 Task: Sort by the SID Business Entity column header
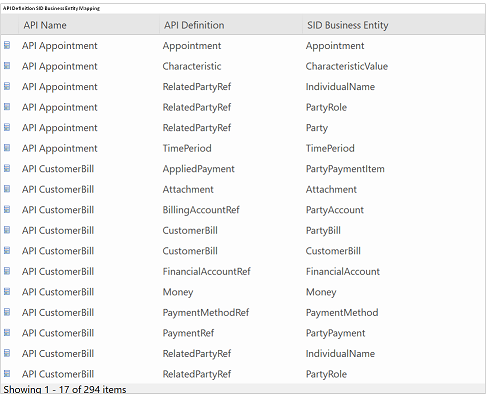tap(348, 25)
